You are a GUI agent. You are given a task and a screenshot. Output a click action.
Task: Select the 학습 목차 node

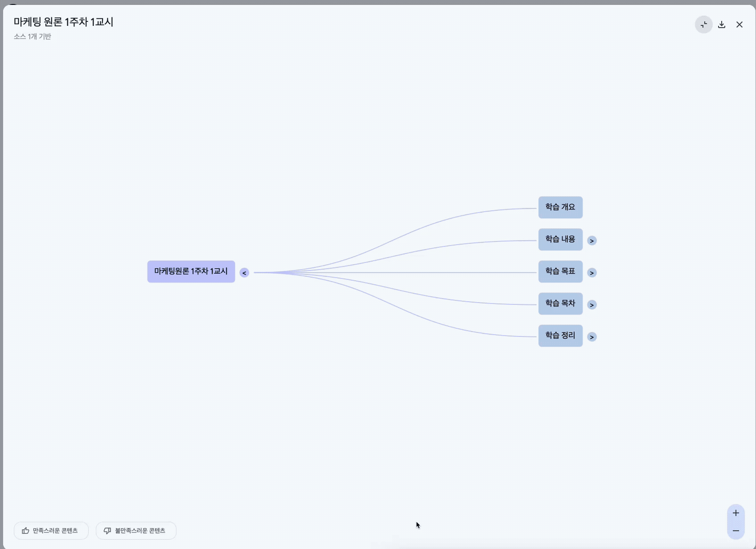tap(560, 303)
